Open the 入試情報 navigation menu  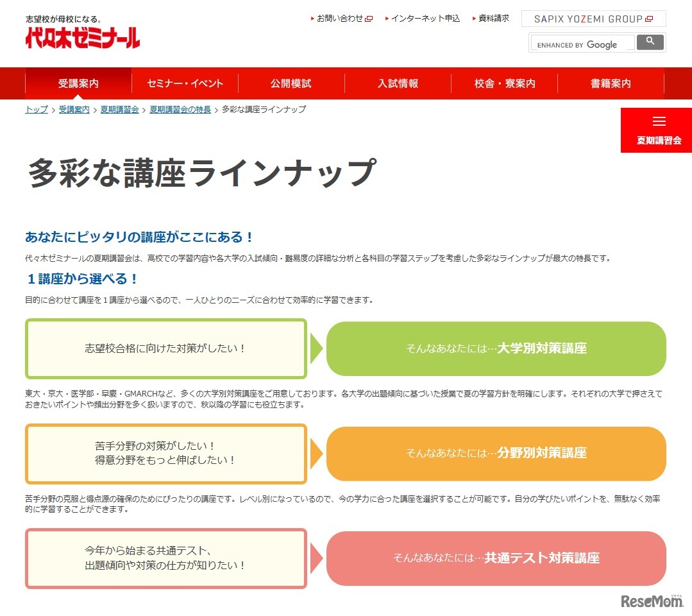(x=398, y=83)
